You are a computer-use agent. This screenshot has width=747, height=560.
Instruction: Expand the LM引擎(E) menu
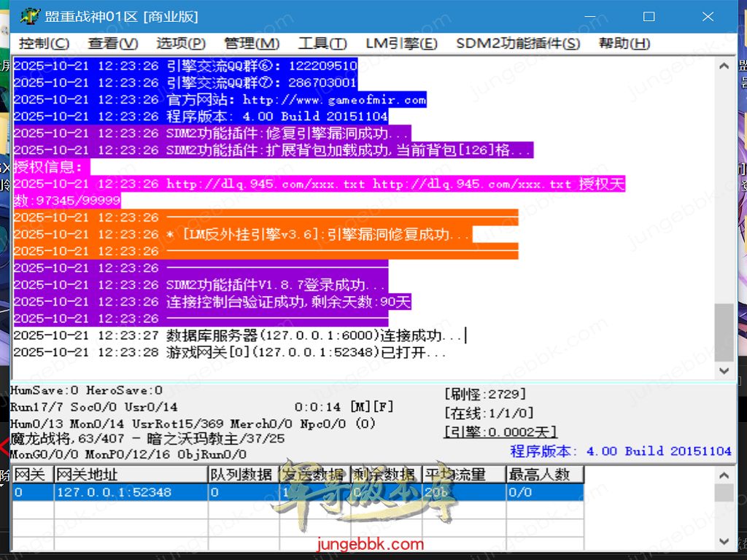401,44
